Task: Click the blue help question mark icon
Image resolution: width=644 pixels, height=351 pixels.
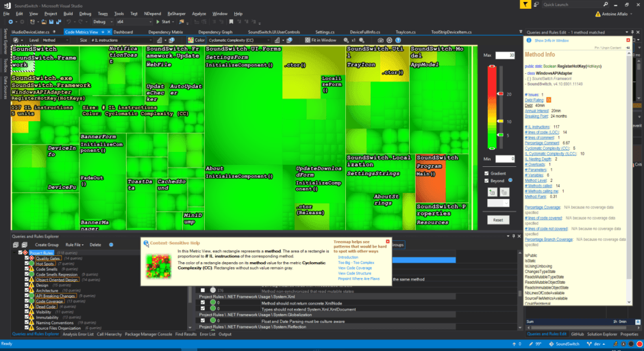Action: pos(398,40)
